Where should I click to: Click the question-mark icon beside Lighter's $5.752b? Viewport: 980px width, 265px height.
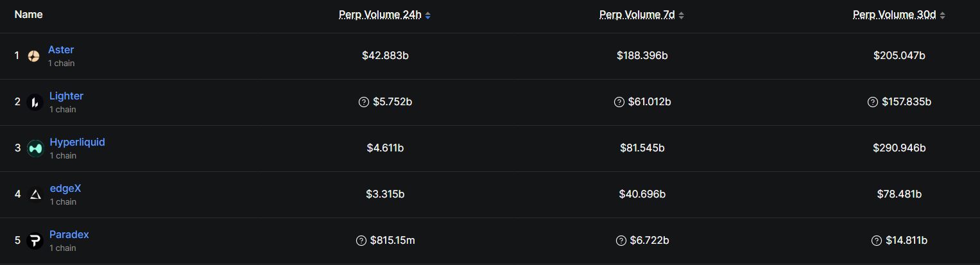(x=364, y=102)
